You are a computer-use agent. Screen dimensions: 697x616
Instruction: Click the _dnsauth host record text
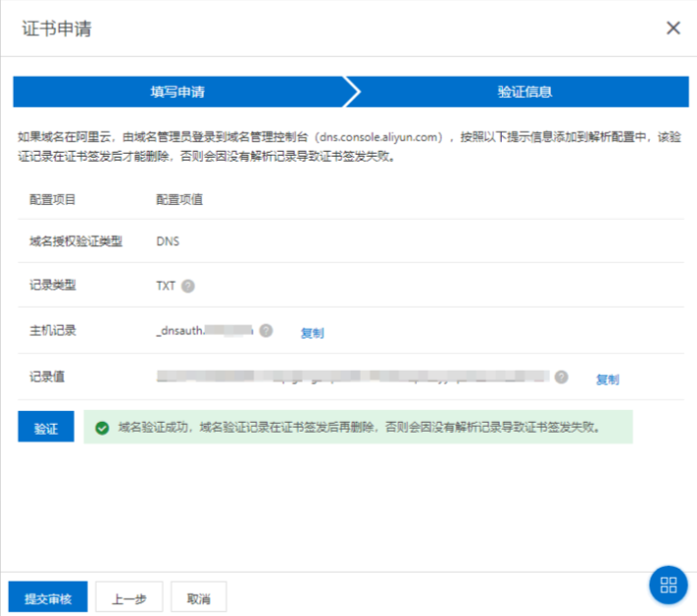204,330
